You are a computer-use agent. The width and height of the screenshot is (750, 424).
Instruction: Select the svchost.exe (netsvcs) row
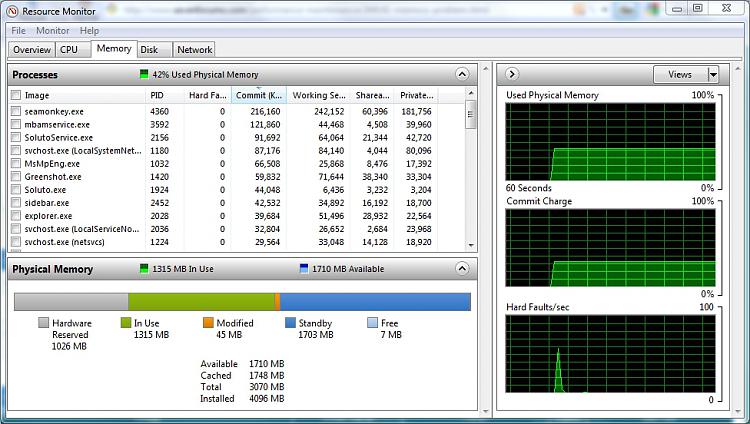[237, 242]
